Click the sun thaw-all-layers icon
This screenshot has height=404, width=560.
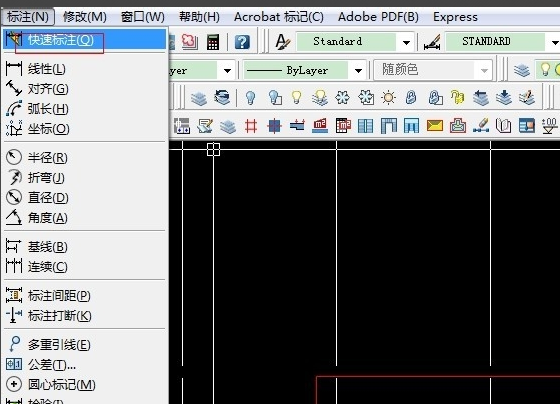point(388,97)
